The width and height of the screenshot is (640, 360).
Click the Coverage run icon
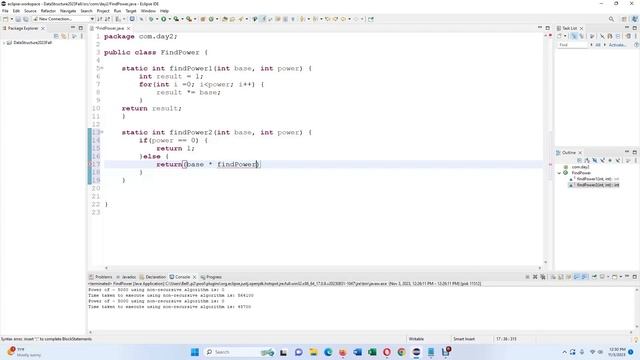click(176, 19)
